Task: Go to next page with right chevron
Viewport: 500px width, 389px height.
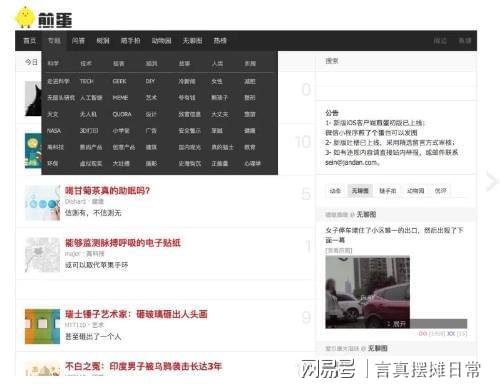Action: coord(491,181)
